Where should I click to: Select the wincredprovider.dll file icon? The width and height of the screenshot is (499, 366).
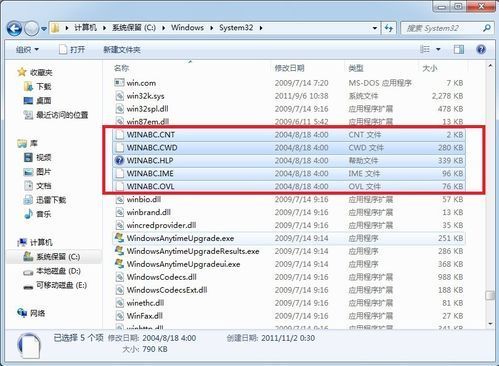click(119, 225)
